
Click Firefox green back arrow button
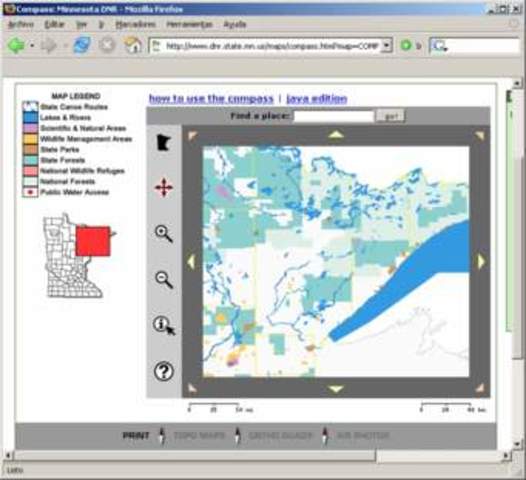(x=16, y=45)
